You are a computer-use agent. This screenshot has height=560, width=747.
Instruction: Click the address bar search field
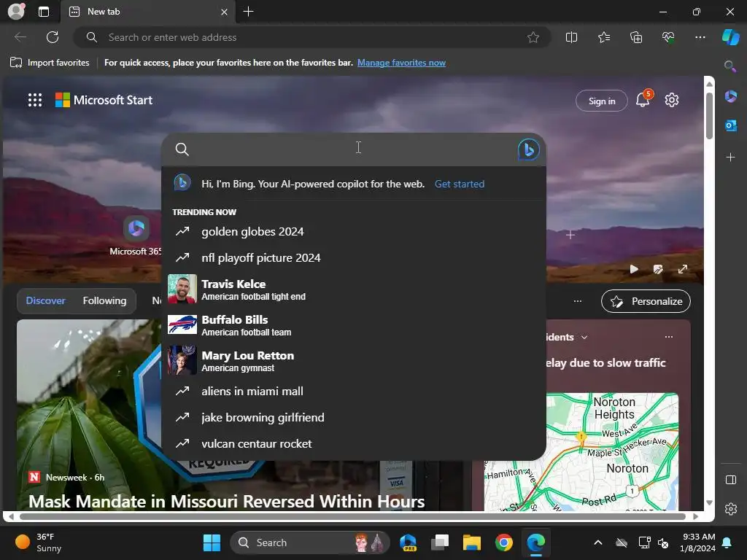point(312,37)
